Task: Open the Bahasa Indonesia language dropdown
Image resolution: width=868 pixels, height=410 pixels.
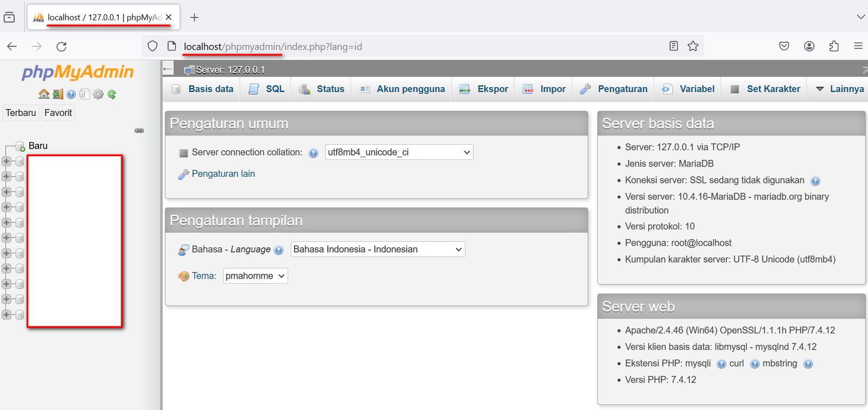Action: (378, 249)
